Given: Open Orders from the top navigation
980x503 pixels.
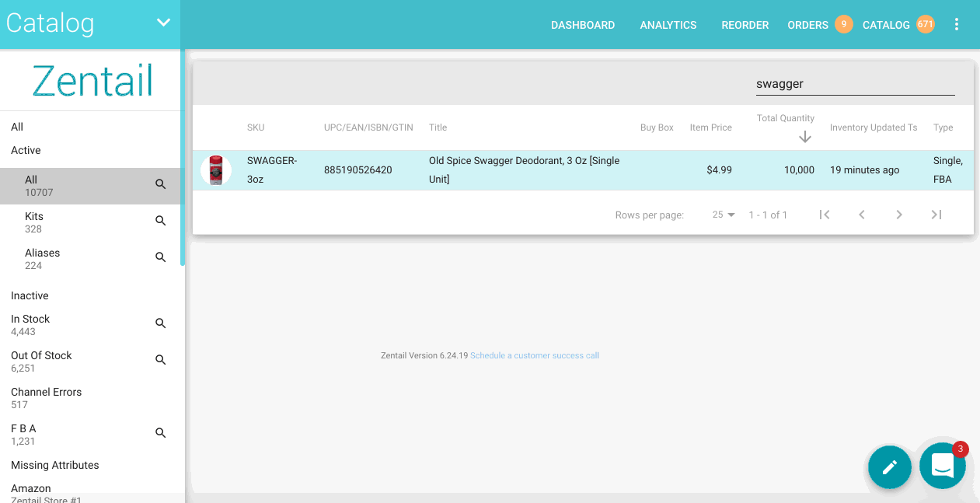Looking at the screenshot, I should pyautogui.click(x=807, y=25).
